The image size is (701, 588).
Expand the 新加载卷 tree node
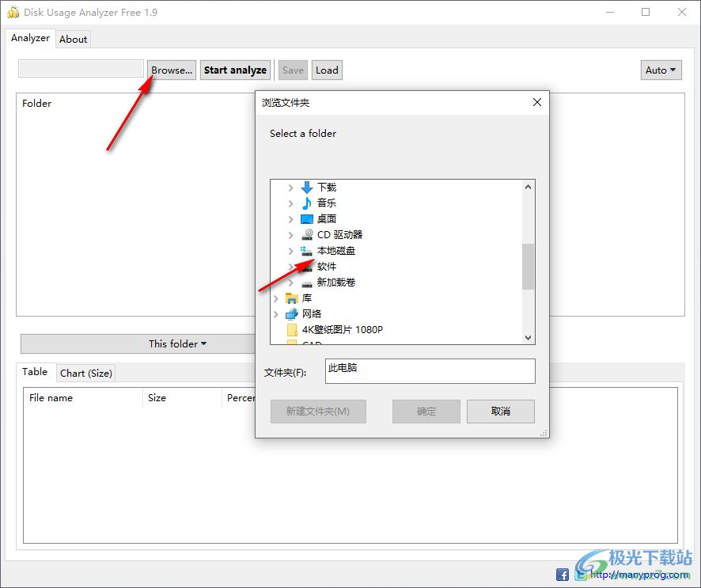(290, 283)
